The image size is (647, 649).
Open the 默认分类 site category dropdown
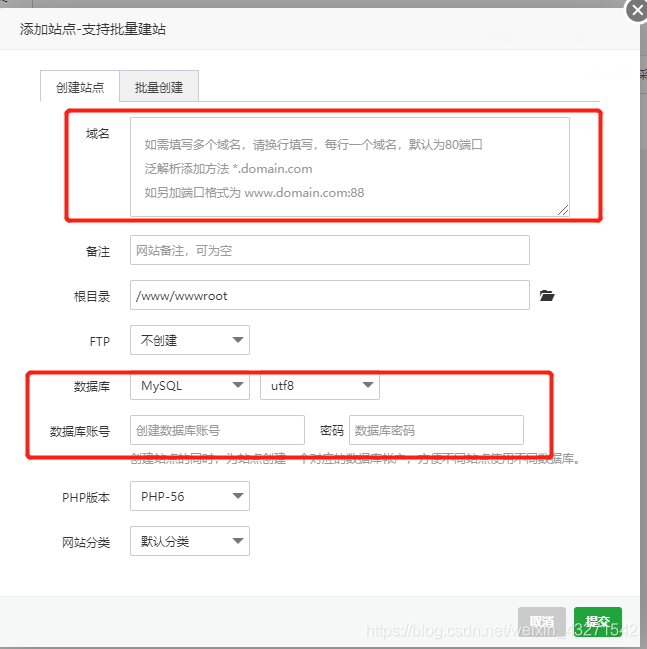(x=190, y=541)
